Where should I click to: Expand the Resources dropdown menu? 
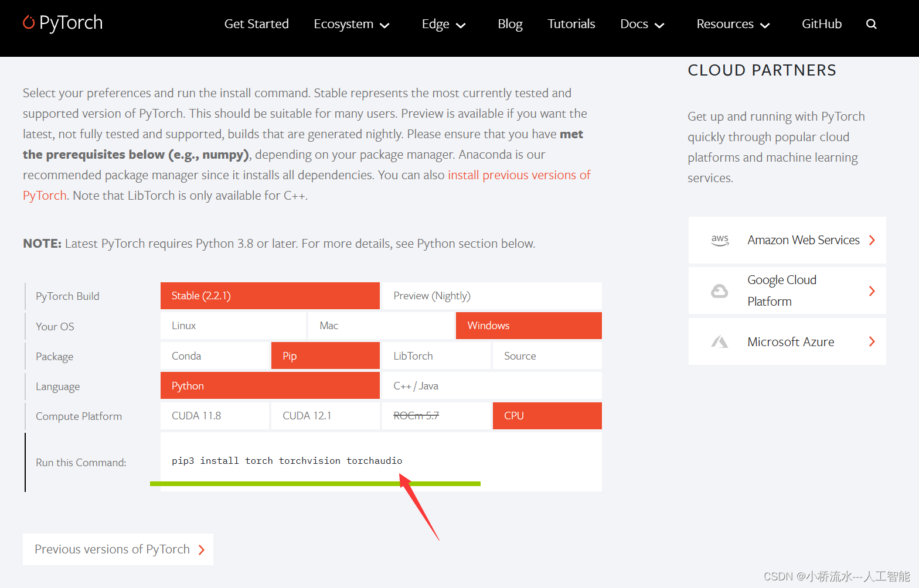tap(733, 24)
